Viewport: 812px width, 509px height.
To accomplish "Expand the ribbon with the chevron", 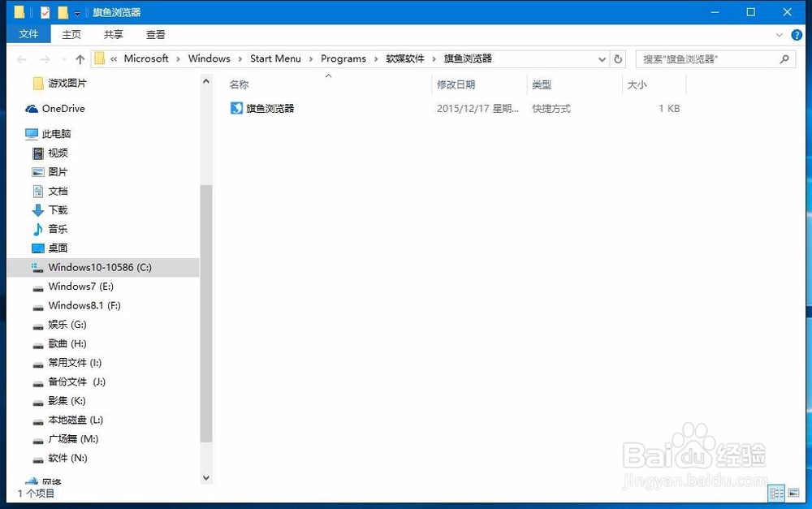I will (779, 35).
